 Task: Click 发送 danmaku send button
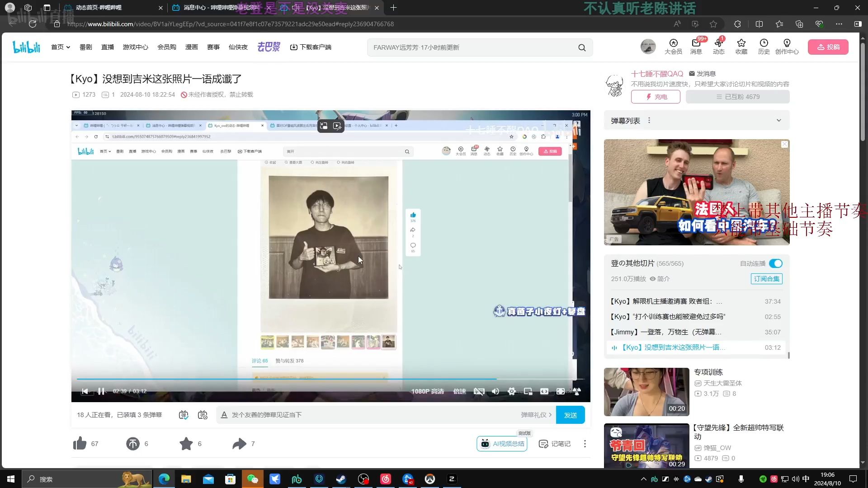(571, 415)
